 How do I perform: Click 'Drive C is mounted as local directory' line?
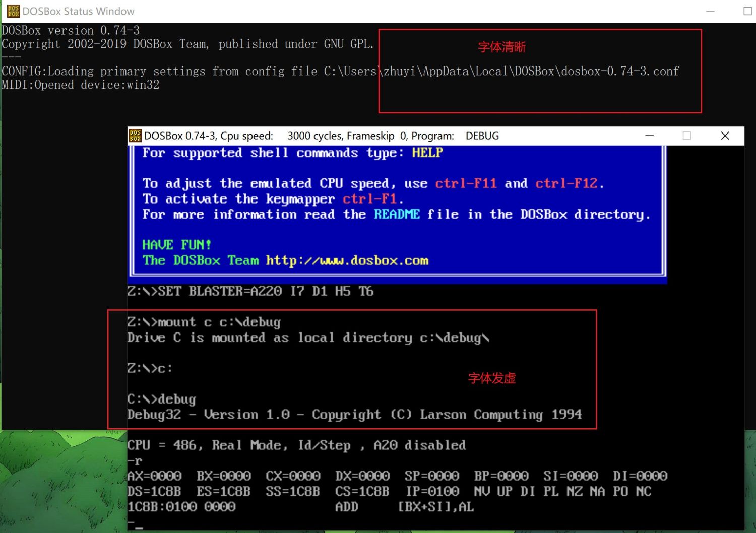pyautogui.click(x=308, y=338)
